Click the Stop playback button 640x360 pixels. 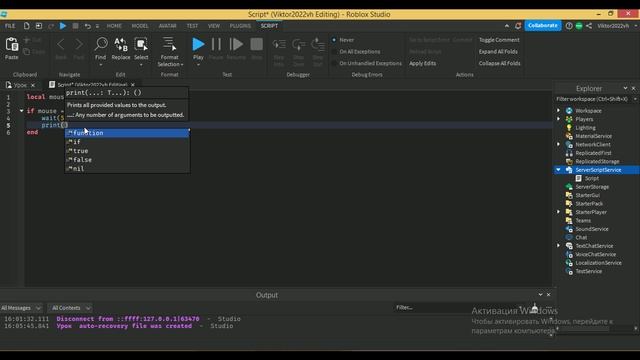256,44
